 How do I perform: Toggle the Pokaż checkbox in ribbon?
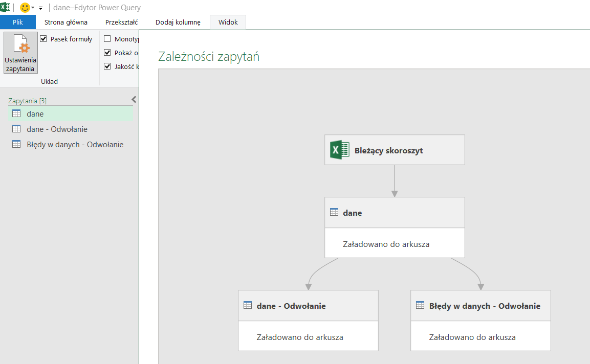[107, 52]
